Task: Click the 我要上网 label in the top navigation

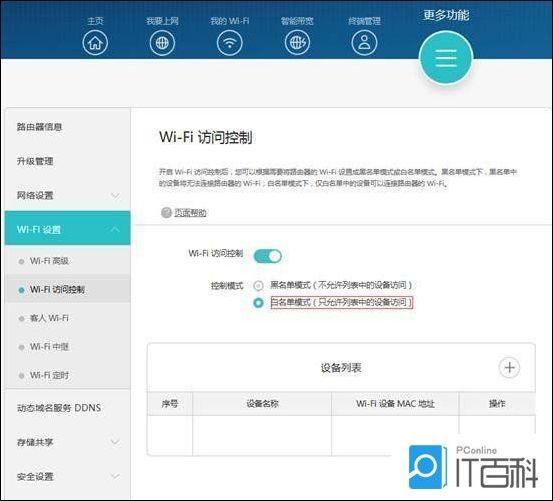Action: tap(162, 21)
